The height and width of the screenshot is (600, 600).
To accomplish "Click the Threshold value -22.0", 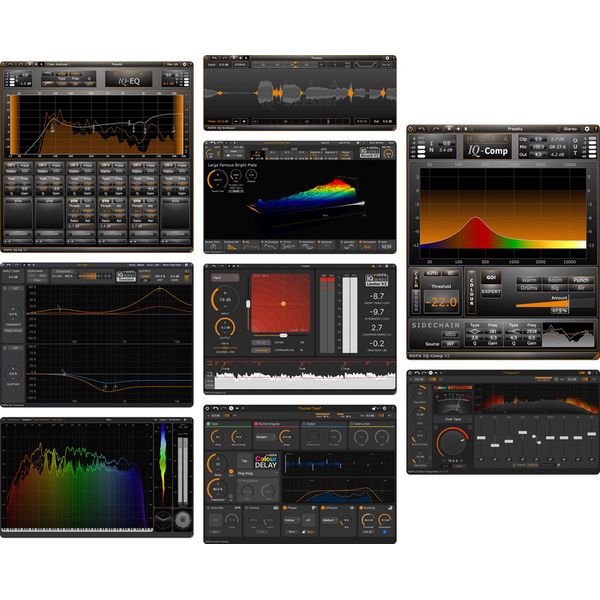I will click(x=443, y=302).
